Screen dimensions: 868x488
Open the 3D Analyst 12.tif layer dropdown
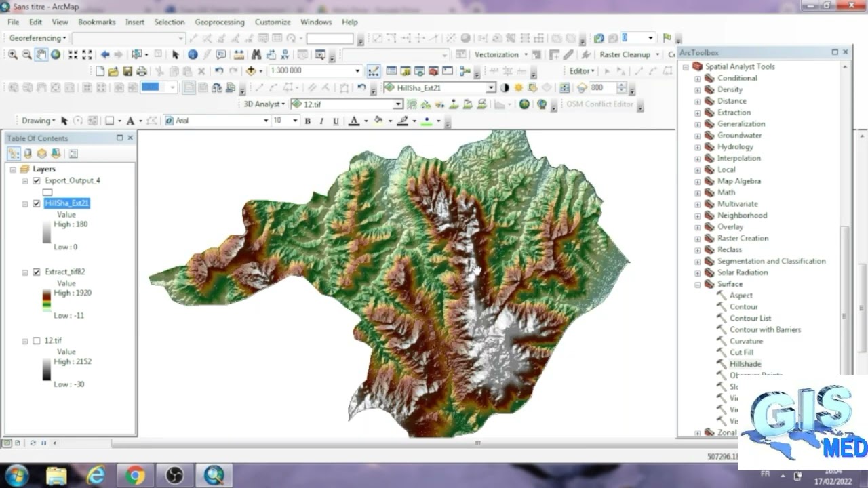[398, 104]
